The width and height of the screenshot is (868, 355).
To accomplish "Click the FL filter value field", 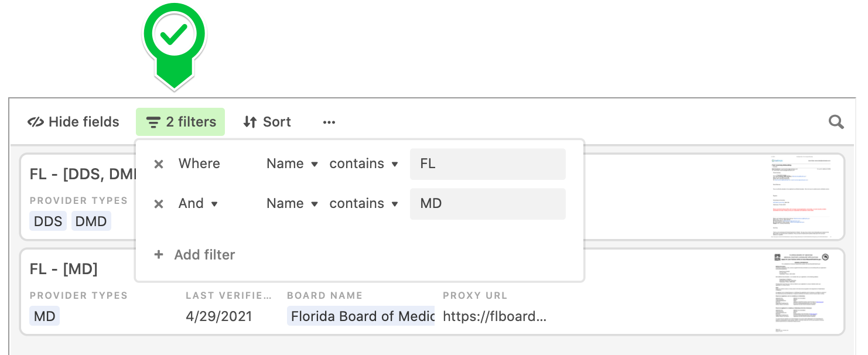I will (x=488, y=164).
